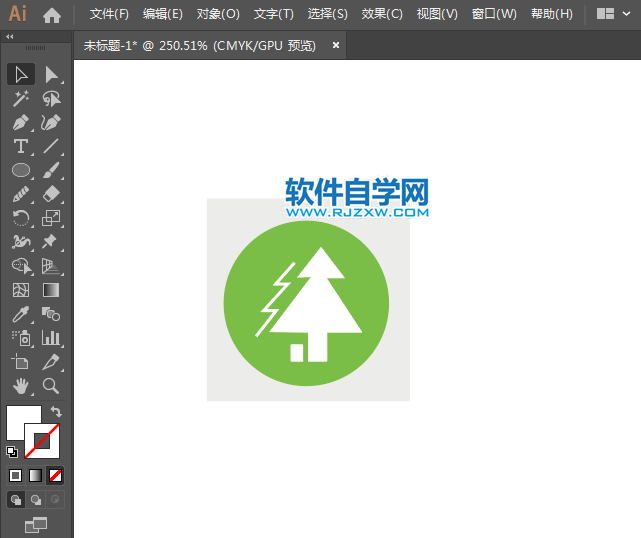Viewport: 641px width, 538px height.
Task: Set paint type to Color
Action: 16,475
